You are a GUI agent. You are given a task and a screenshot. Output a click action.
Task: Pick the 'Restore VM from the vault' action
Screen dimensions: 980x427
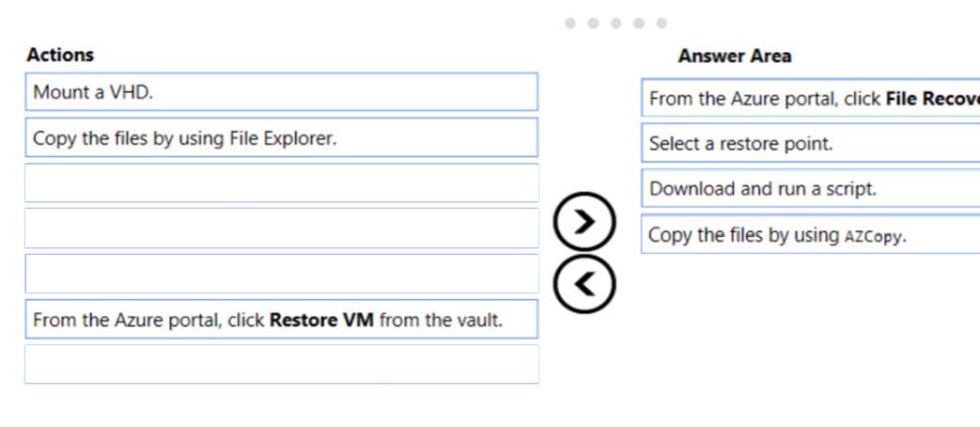point(281,320)
